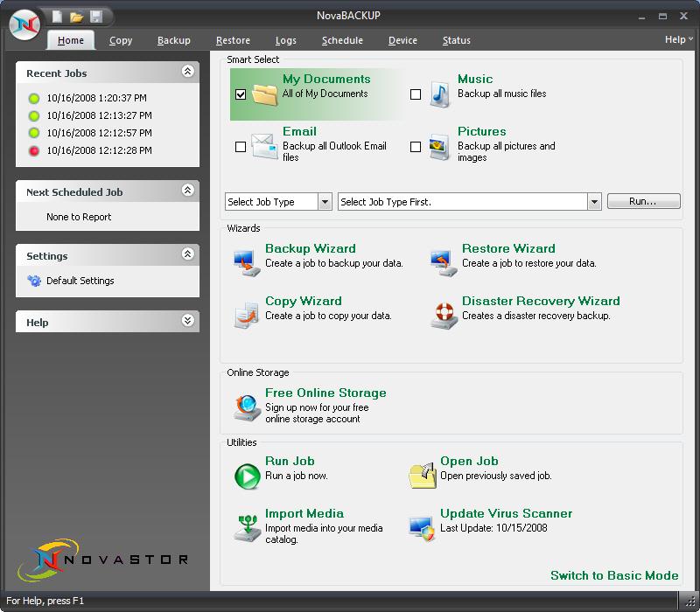
Task: Check the Email backup checkbox
Action: tap(241, 147)
